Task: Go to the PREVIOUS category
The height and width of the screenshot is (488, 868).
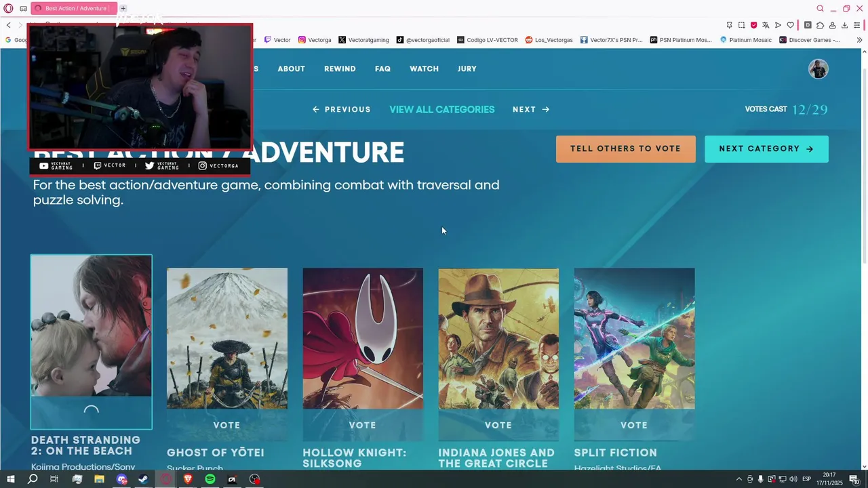Action: pyautogui.click(x=342, y=109)
